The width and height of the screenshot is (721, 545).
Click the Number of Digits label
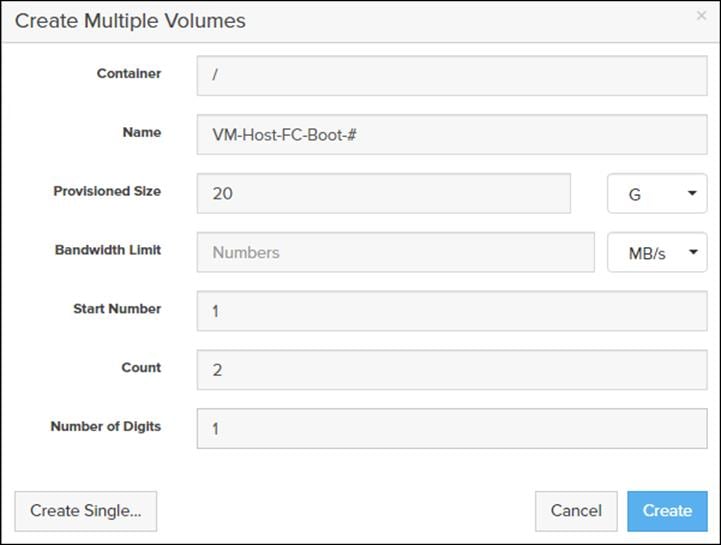(x=106, y=427)
